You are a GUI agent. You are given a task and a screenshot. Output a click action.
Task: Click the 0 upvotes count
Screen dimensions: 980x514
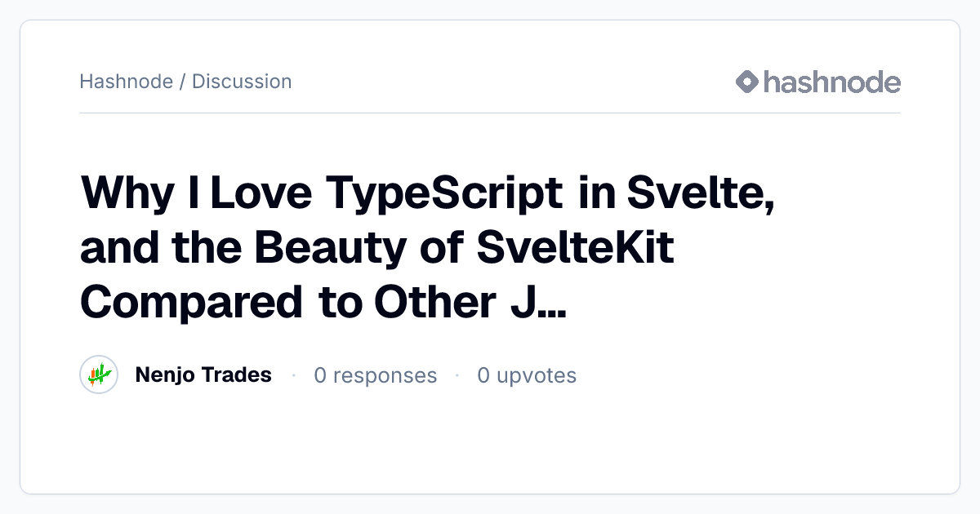[527, 375]
